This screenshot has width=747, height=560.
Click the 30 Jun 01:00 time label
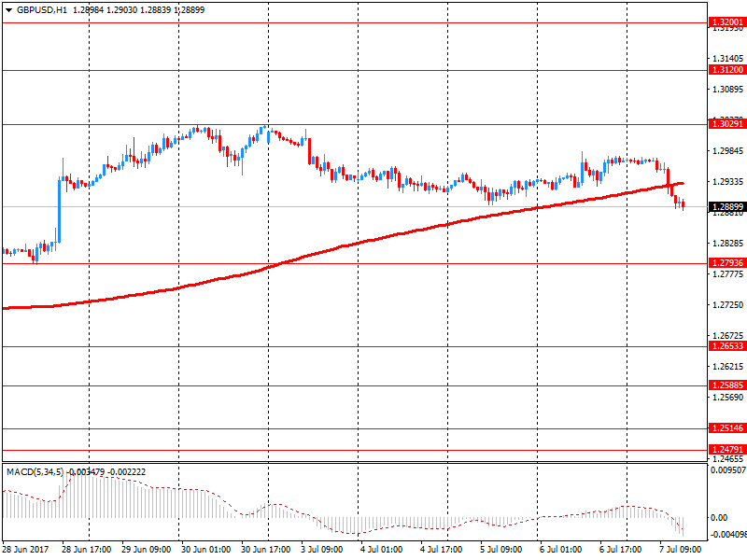pyautogui.click(x=205, y=550)
